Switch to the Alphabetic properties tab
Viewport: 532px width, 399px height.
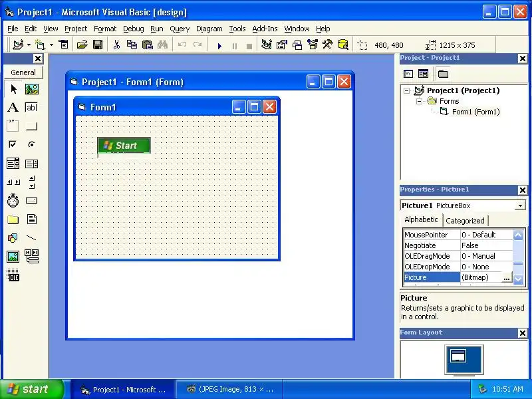click(421, 219)
